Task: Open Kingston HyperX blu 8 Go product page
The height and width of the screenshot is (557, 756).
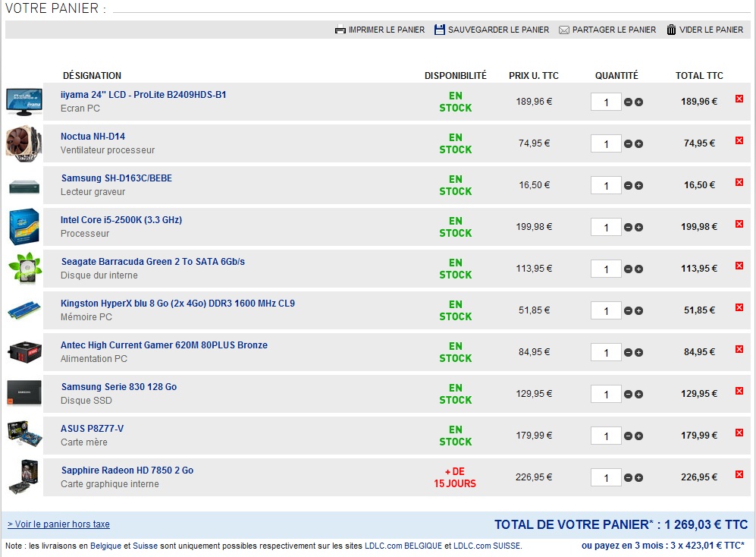Action: [177, 304]
